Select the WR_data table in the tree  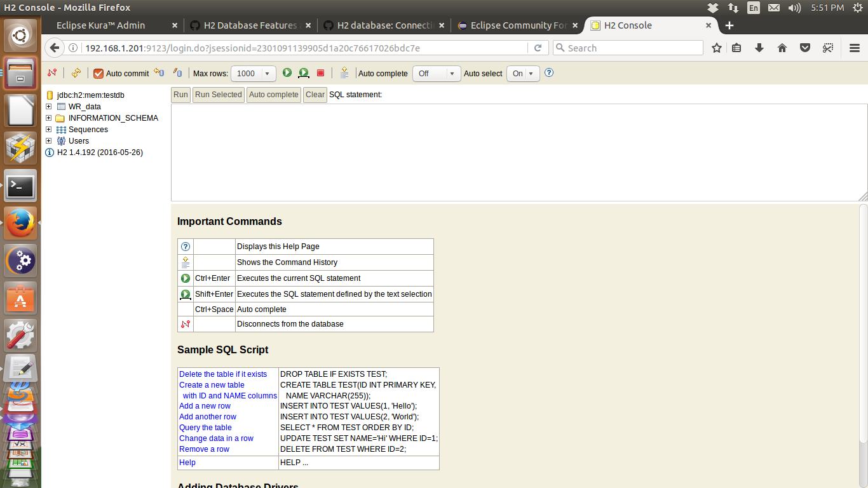[85, 107]
